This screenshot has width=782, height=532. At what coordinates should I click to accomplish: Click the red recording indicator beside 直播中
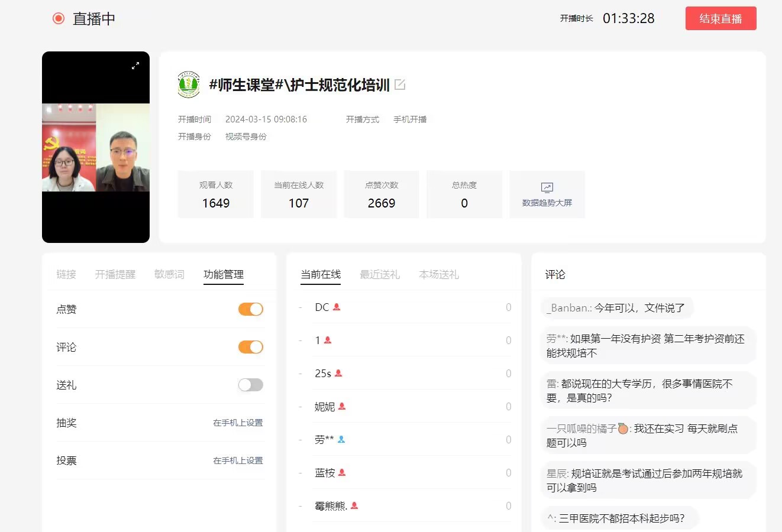[x=59, y=18]
